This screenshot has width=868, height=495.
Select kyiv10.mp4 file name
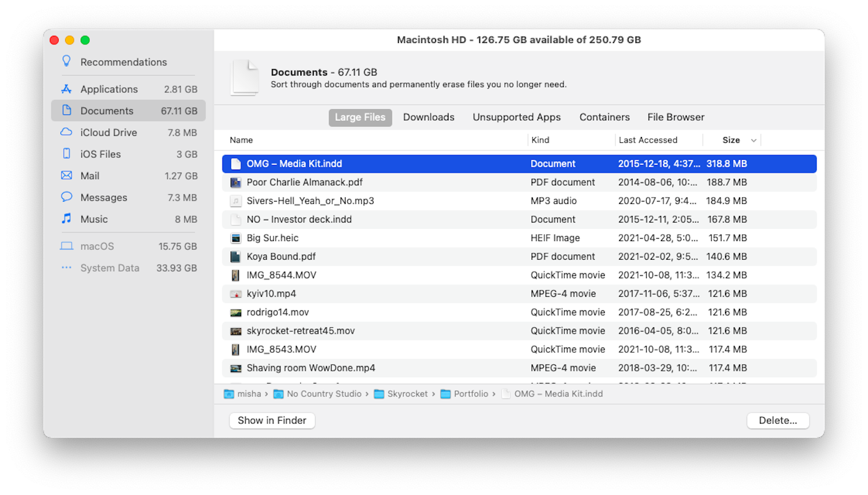tap(271, 294)
